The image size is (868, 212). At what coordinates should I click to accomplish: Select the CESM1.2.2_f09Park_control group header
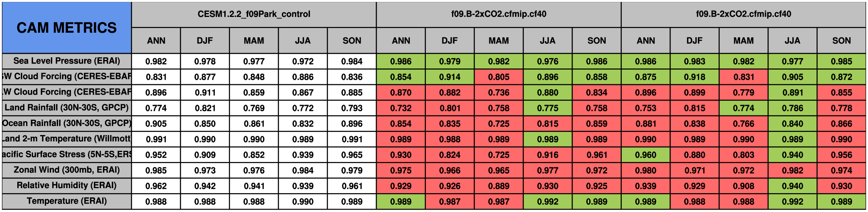pos(254,14)
